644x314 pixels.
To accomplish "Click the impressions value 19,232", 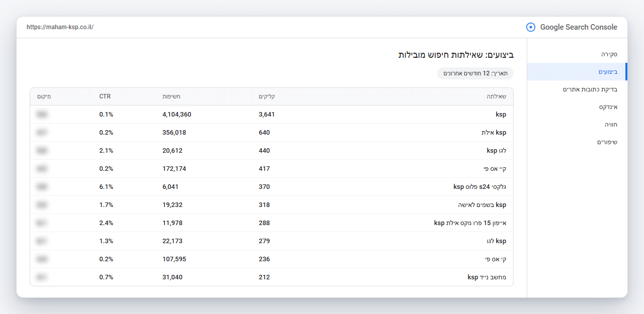I will tap(173, 205).
